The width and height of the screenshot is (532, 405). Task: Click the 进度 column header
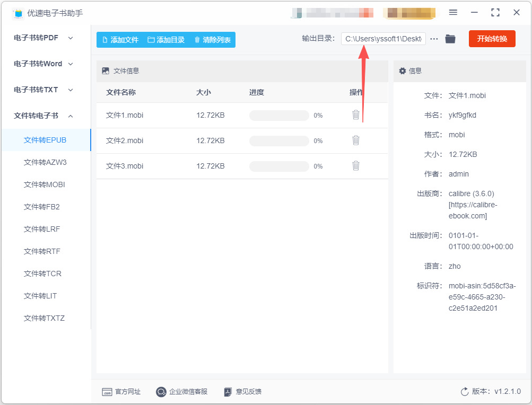257,92
